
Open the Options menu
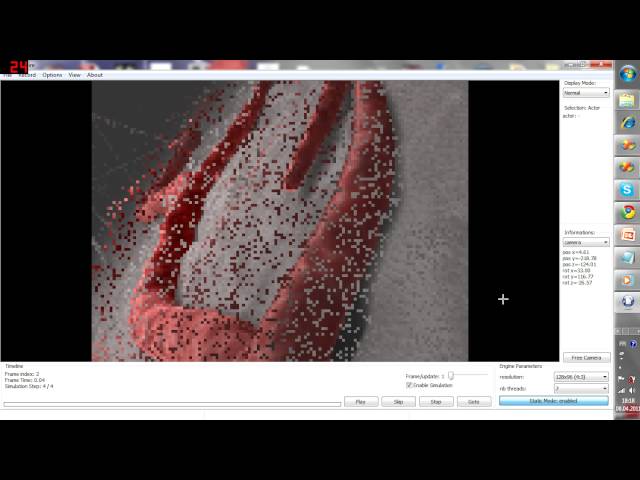52,75
